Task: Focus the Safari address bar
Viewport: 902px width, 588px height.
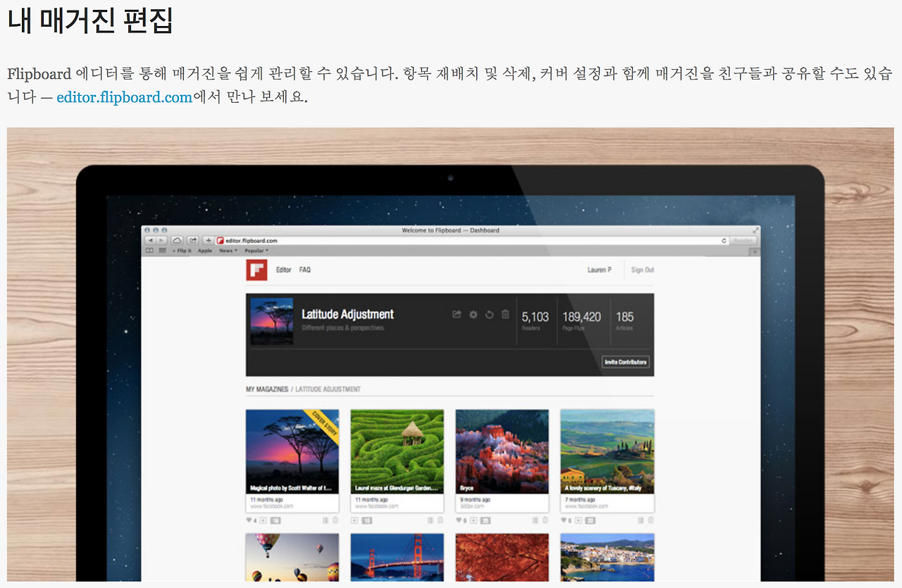Action: tap(472, 241)
